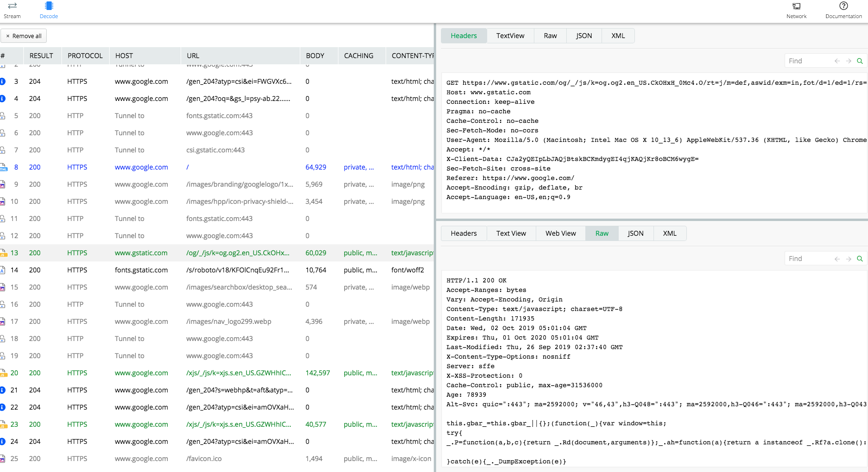Open the Network settings icon
The width and height of the screenshot is (868, 472).
click(x=796, y=6)
